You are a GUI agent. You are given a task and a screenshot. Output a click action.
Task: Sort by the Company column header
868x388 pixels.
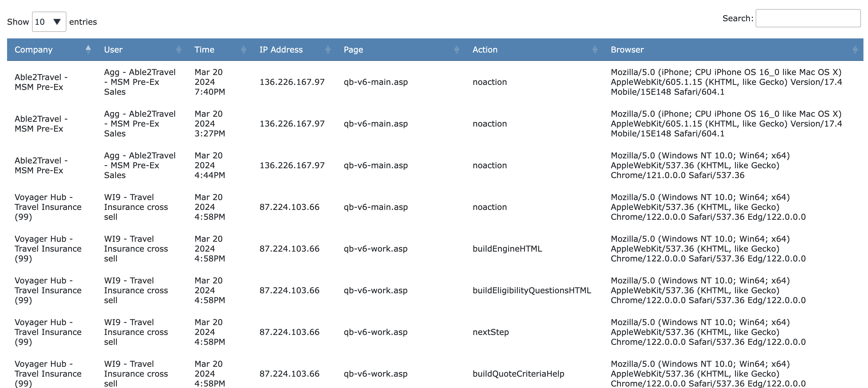pos(52,50)
